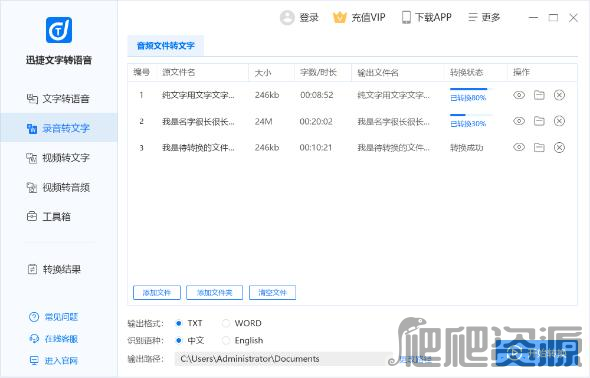Open the 更多 menu
590x378 pixels.
(484, 18)
